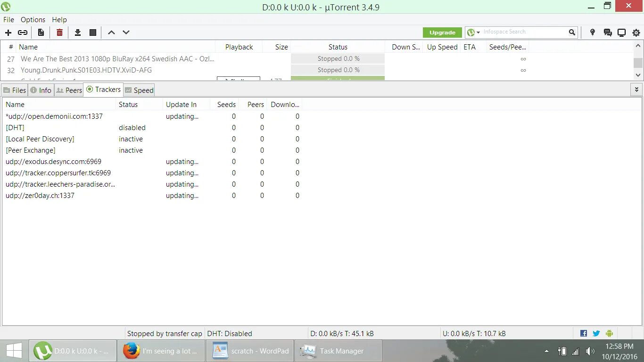The image size is (644, 362).
Task: Click the search magnifier icon
Action: coord(572,32)
